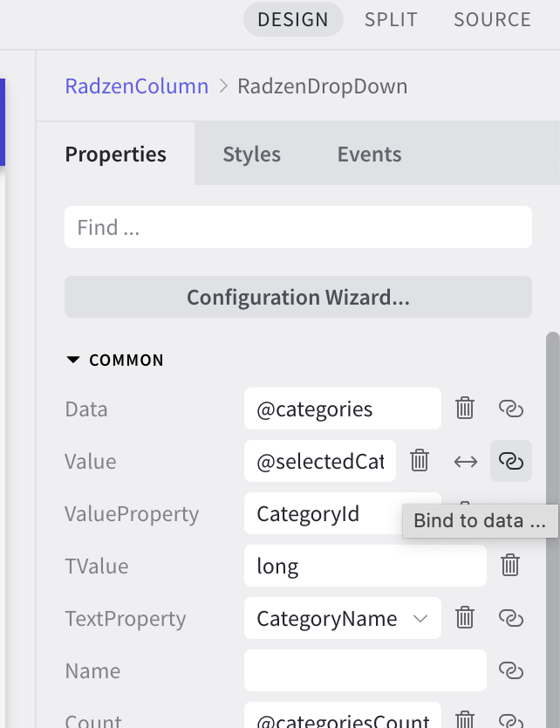Click the link icon next to Name
This screenshot has height=728, width=560.
click(510, 670)
